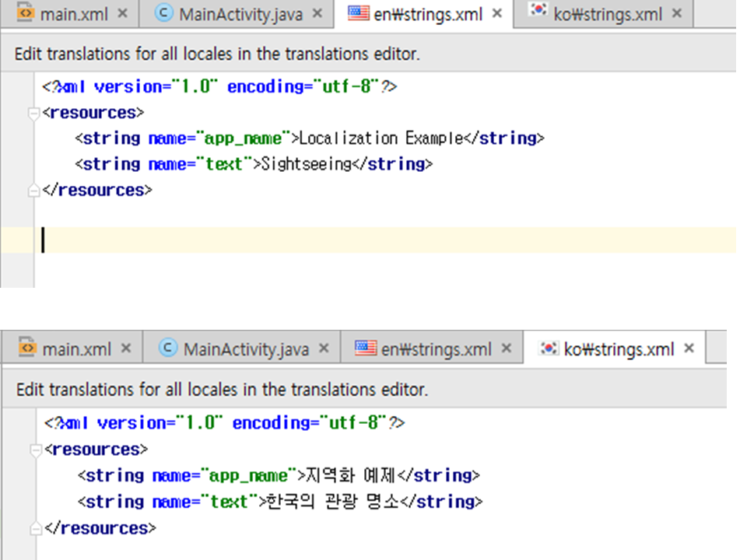The width and height of the screenshot is (747, 560).
Task: Click the US flag icon in upper tab bar
Action: [358, 13]
